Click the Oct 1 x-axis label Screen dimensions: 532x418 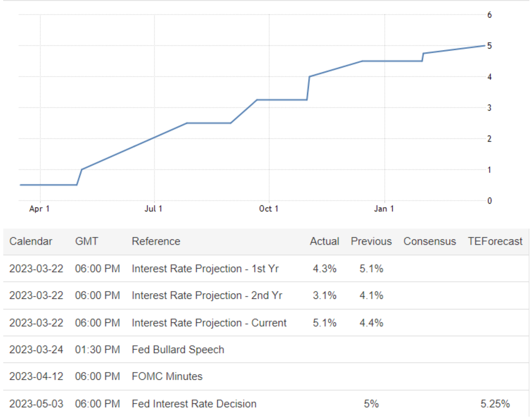click(x=269, y=209)
